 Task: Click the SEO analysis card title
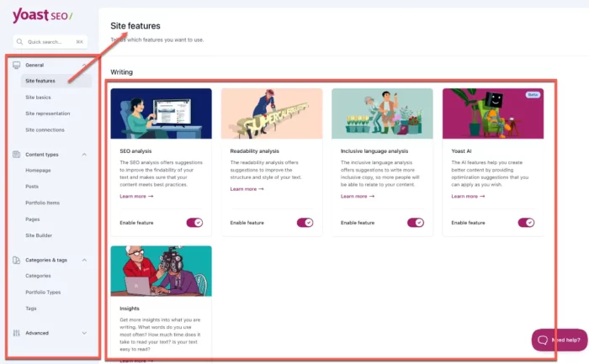135,150
